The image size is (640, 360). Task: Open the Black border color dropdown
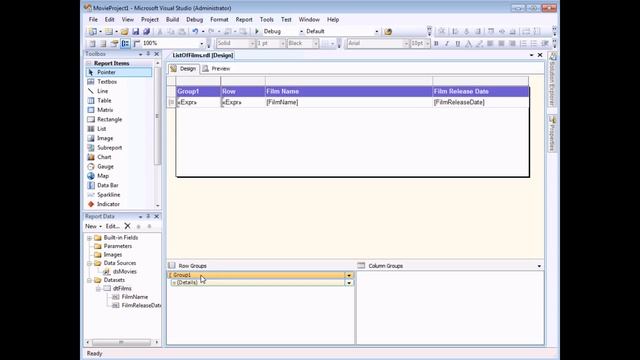click(316, 43)
